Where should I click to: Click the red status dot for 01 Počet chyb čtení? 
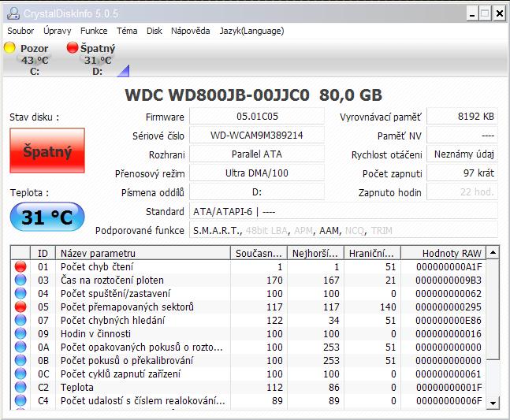pyautogui.click(x=20, y=266)
